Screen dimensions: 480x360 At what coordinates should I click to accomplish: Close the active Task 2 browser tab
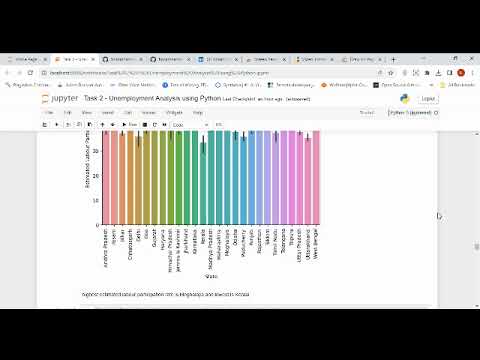point(93,59)
